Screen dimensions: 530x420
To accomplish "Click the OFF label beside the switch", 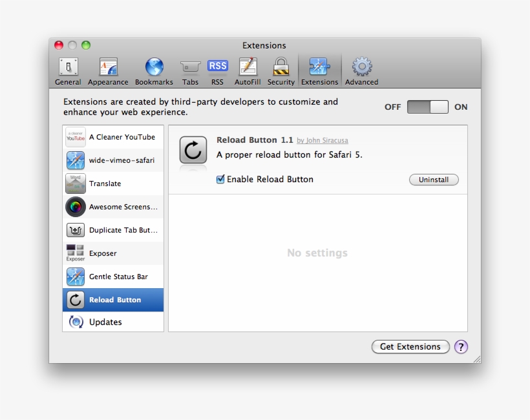I will (x=392, y=107).
